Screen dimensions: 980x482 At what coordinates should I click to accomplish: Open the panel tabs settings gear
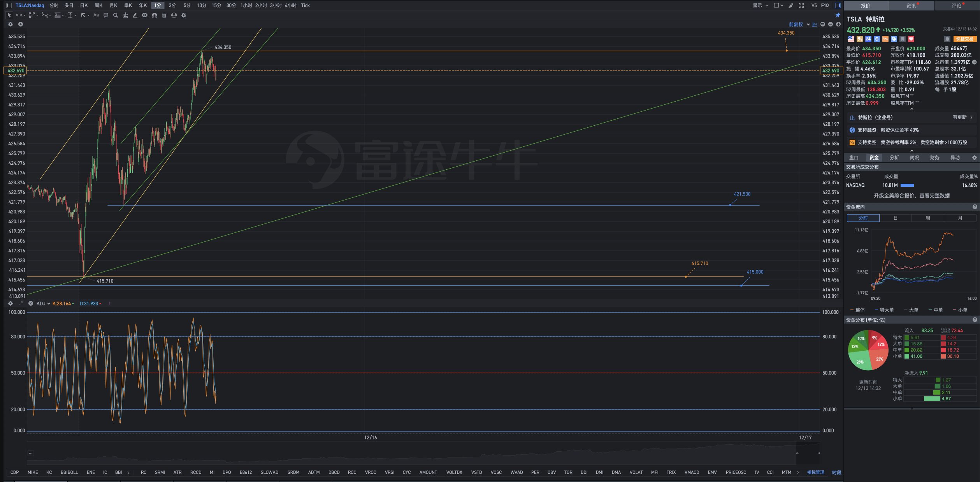[975, 158]
